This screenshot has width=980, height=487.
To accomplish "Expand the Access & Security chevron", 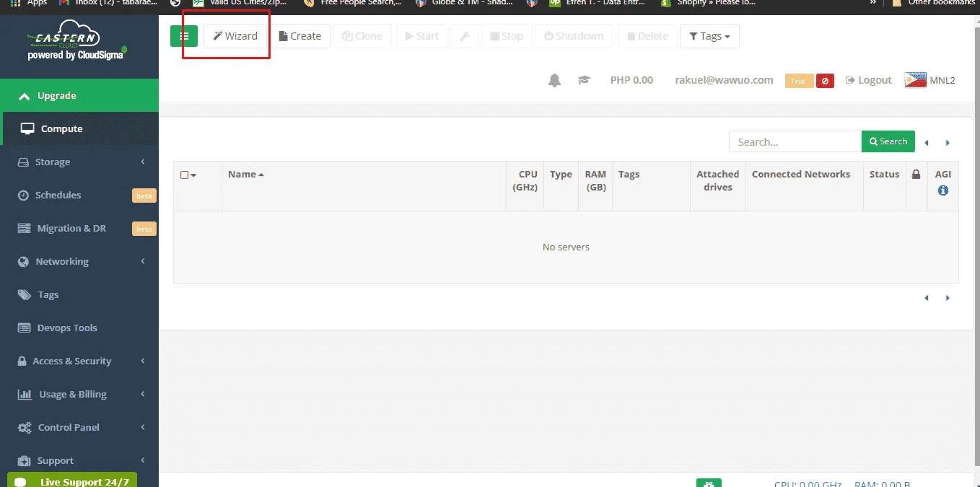I will coord(143,361).
